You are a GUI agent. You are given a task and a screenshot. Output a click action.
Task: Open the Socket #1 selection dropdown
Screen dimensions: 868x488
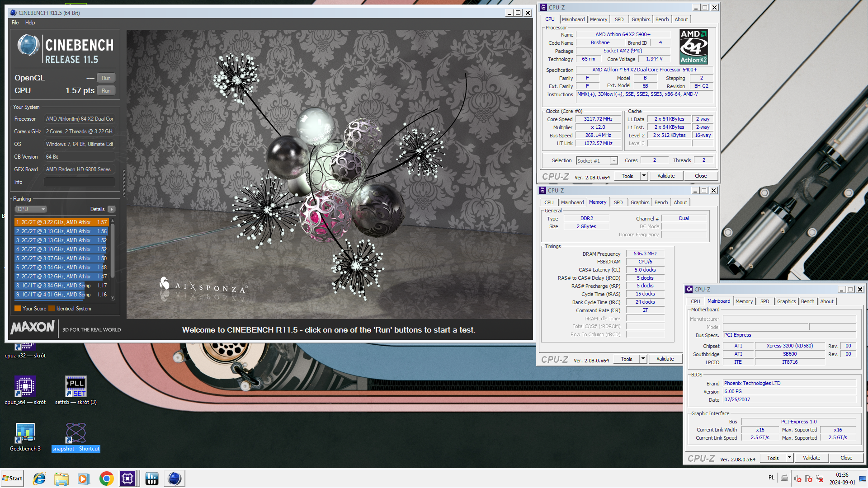coord(597,161)
